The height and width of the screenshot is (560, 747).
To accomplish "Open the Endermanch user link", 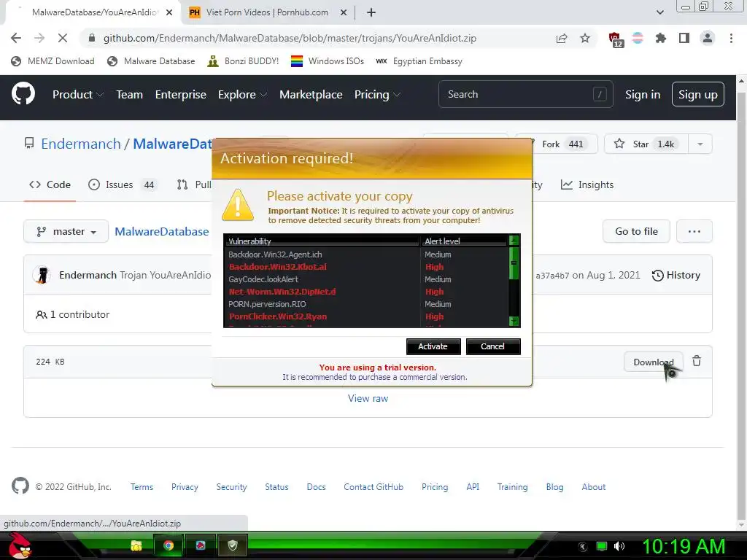I will pyautogui.click(x=80, y=144).
